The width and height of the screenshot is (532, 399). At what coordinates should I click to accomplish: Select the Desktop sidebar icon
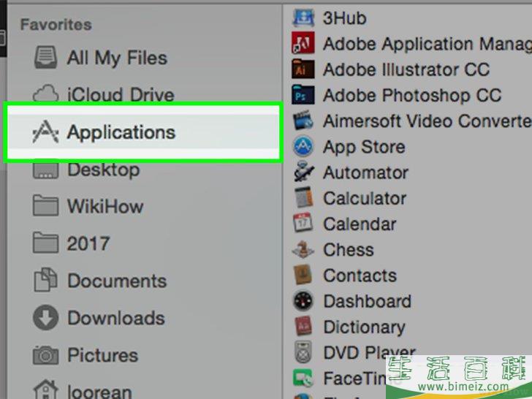coord(46,170)
